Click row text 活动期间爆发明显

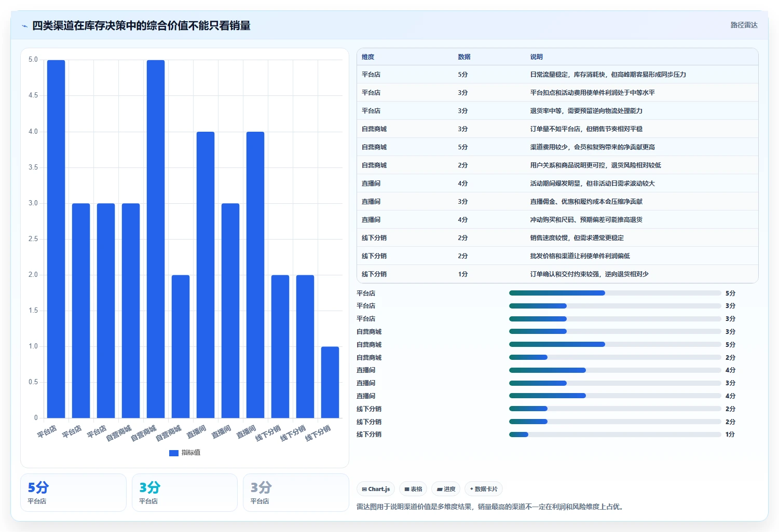pyautogui.click(x=555, y=184)
